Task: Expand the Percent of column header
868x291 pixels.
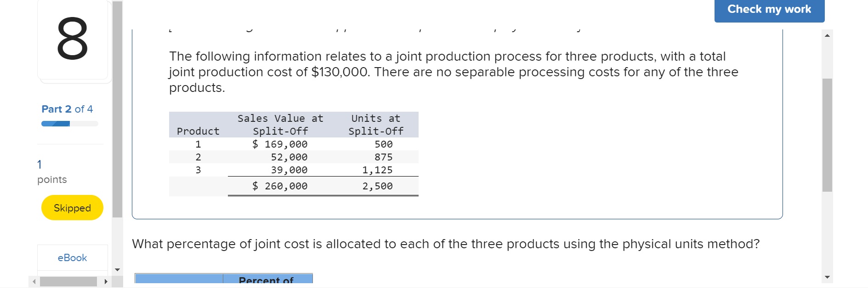Action: point(268,280)
